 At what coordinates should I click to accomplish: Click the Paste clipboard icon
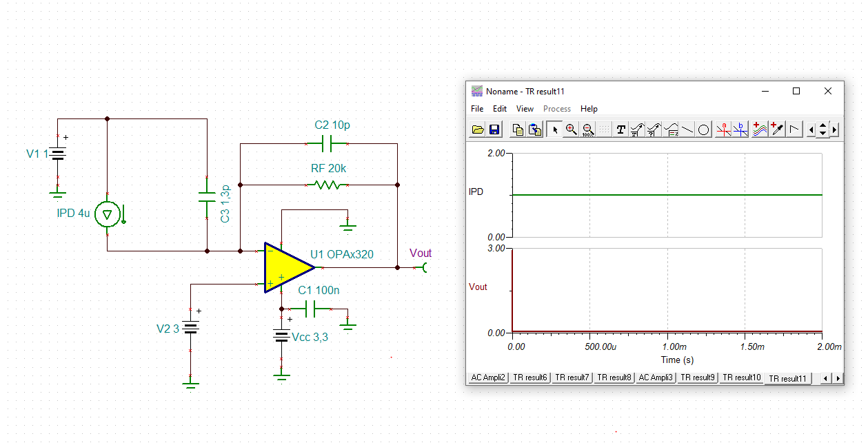tap(534, 130)
